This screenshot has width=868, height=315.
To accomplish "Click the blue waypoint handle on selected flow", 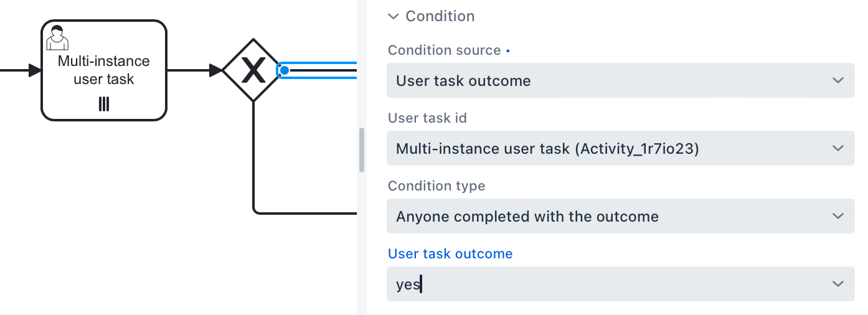I will (284, 70).
